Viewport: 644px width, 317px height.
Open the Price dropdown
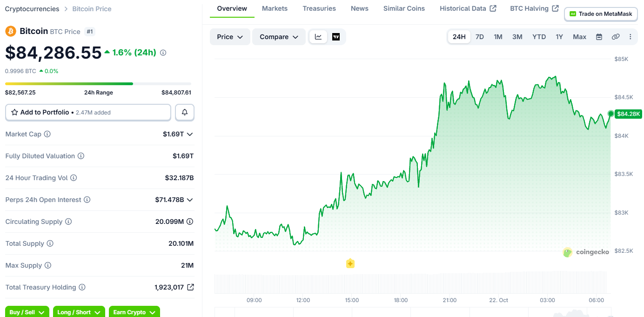[230, 37]
